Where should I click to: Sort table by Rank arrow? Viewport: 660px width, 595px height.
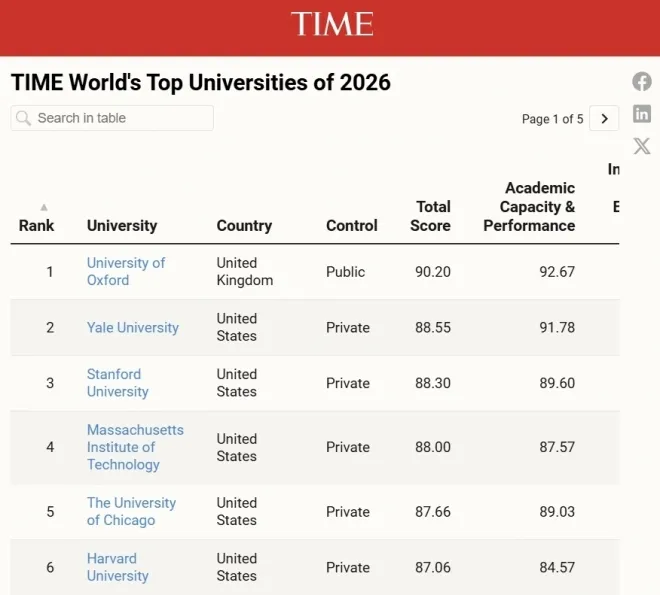tap(43, 207)
